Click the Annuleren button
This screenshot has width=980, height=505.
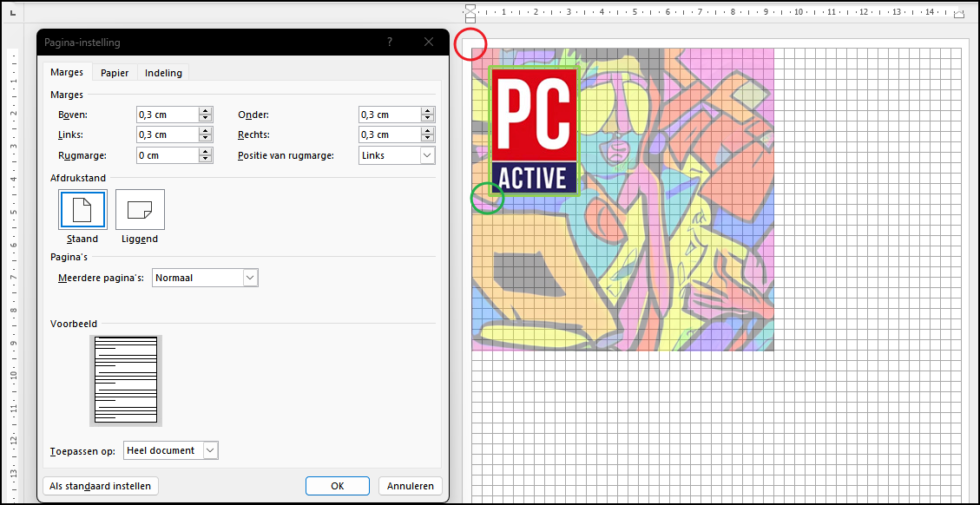(x=410, y=486)
